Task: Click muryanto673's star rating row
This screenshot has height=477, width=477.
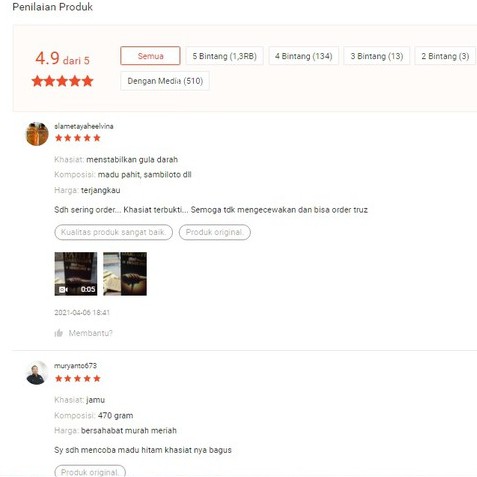Action: [x=78, y=378]
